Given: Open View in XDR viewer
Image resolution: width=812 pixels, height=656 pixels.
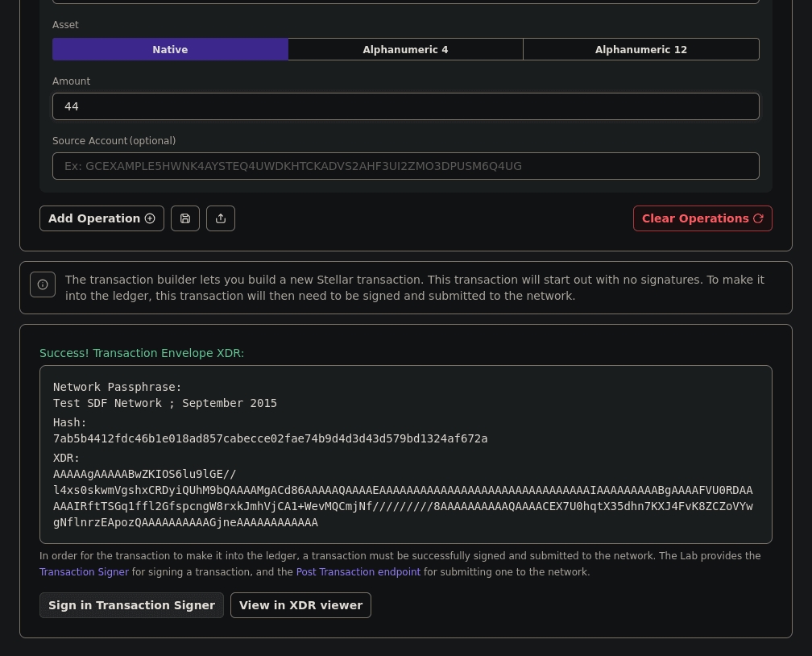Looking at the screenshot, I should pos(300,605).
